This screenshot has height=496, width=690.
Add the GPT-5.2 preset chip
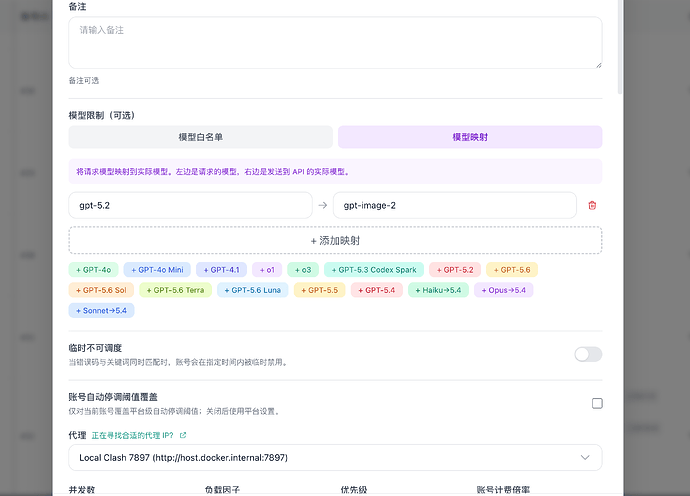455,270
